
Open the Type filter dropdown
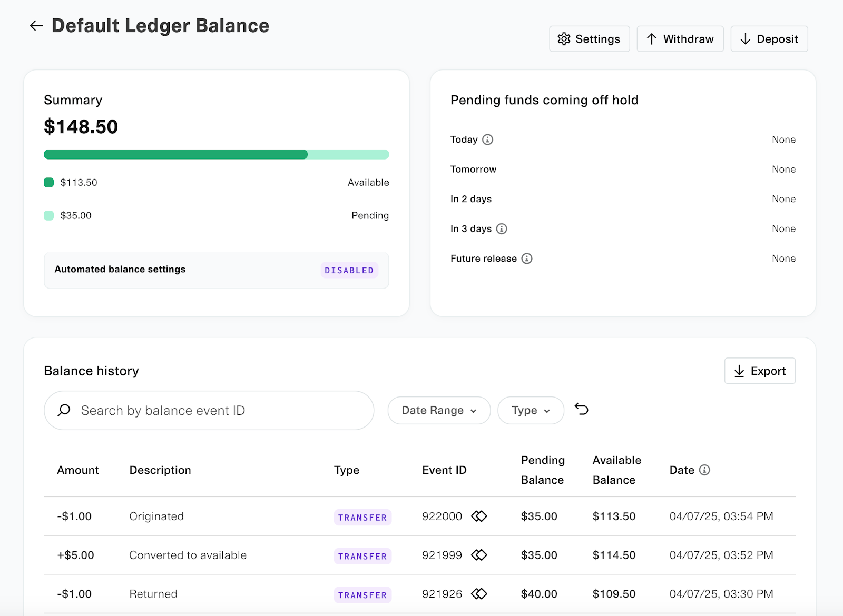click(x=531, y=410)
